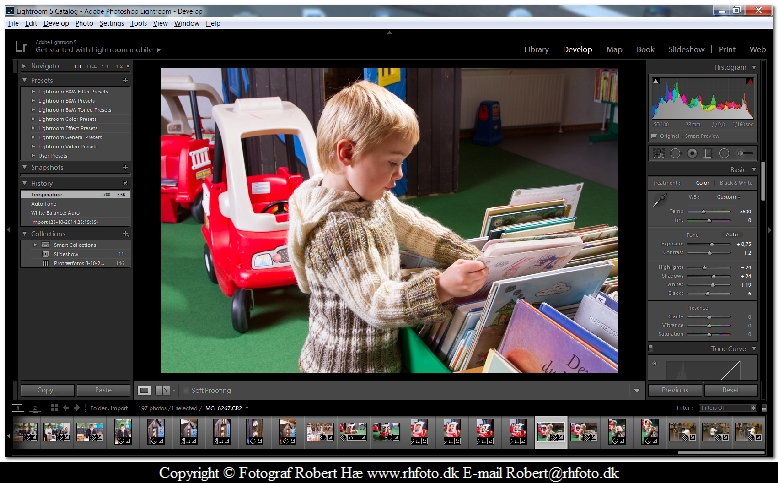Select the Red Eye Correction tool
Viewport: 778px width, 483px height.
click(x=692, y=153)
